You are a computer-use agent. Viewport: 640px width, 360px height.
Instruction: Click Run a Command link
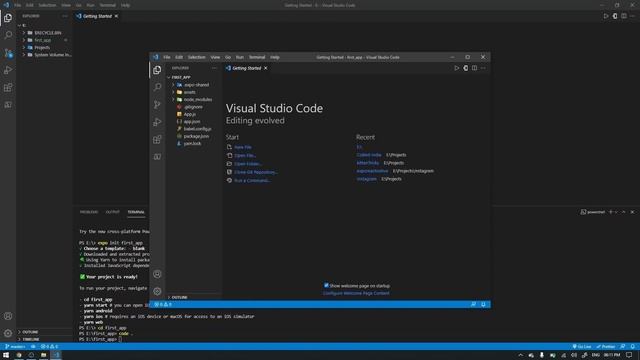pos(252,180)
